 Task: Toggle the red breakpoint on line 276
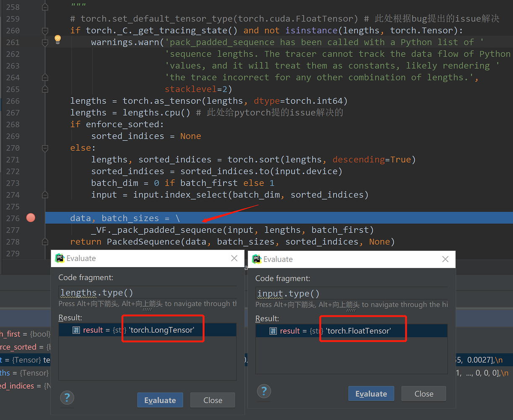tap(30, 218)
